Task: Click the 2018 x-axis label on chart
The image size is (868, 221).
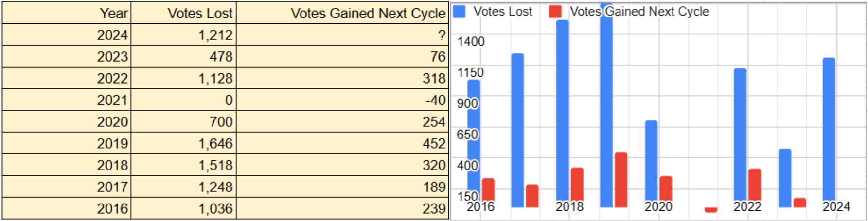Action: 569,207
